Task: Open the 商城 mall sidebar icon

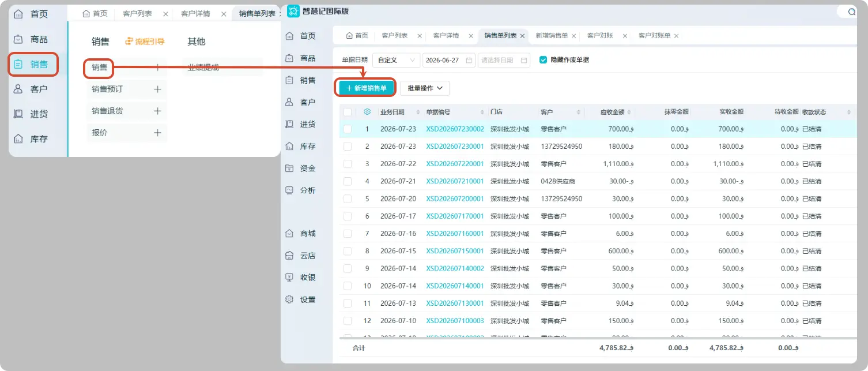Action: coord(290,234)
